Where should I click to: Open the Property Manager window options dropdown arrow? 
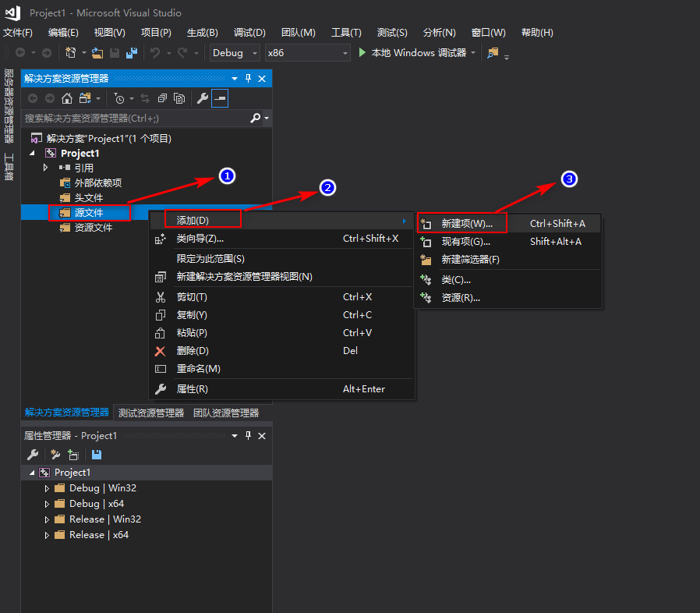[x=235, y=436]
